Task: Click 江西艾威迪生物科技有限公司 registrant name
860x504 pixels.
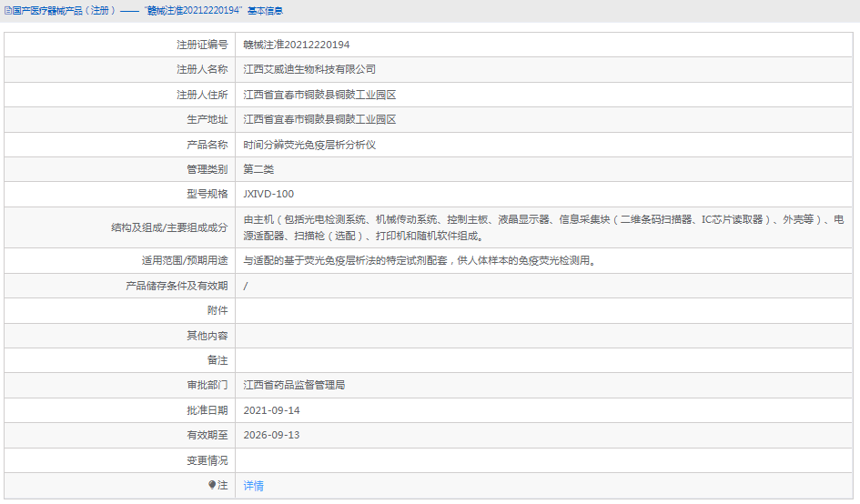Action: click(309, 70)
